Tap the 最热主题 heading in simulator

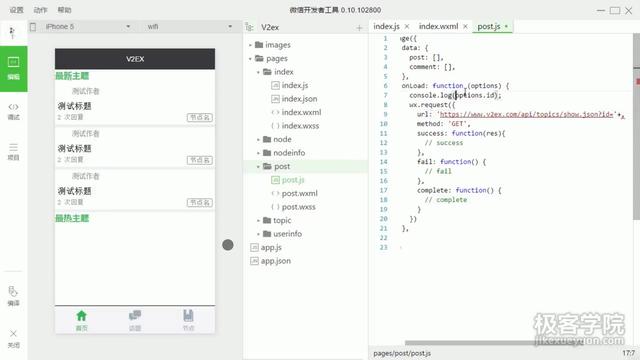[x=72, y=218]
